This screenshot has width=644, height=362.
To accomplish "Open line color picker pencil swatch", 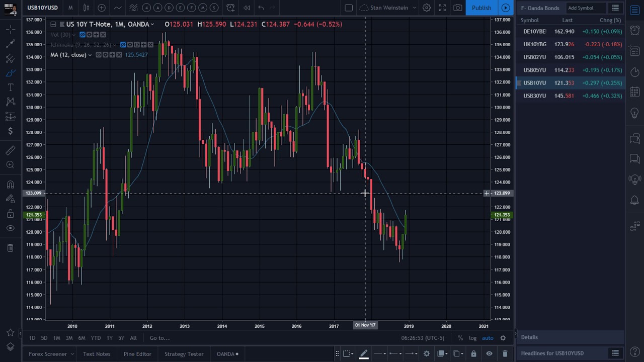I will coord(364,354).
